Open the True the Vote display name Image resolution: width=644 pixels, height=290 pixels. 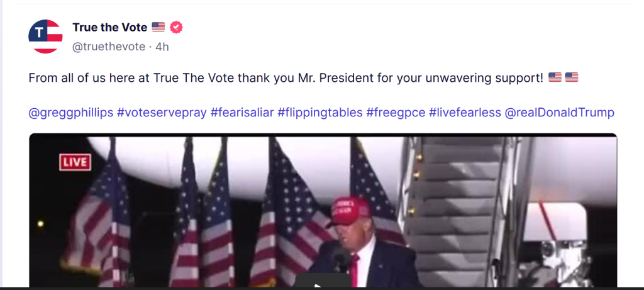109,28
